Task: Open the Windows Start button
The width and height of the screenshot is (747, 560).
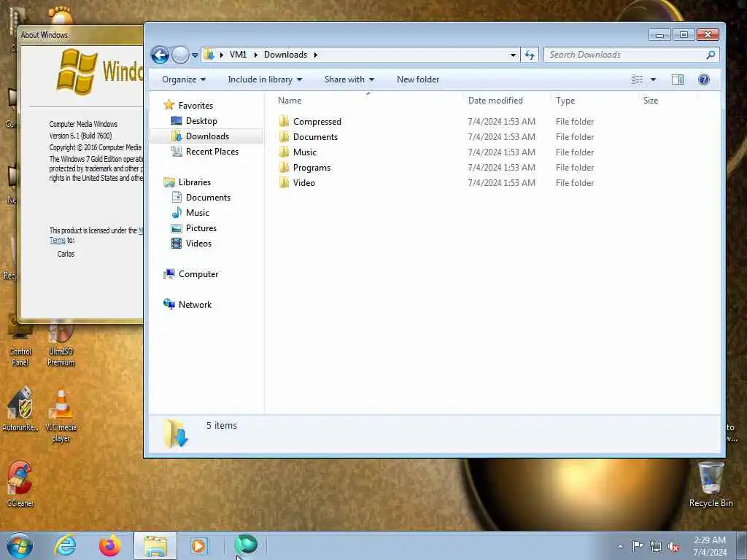Action: tap(20, 545)
